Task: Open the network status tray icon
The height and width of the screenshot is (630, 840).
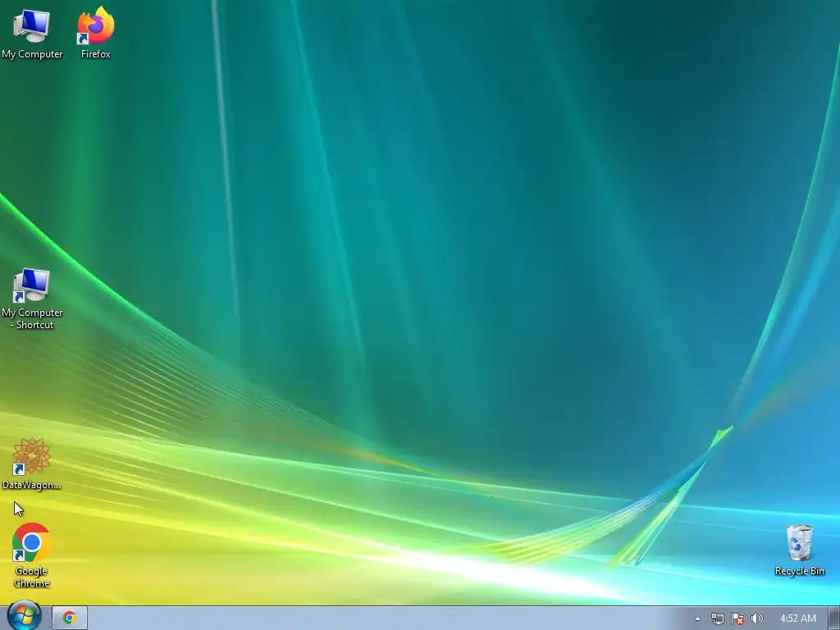Action: [717, 619]
